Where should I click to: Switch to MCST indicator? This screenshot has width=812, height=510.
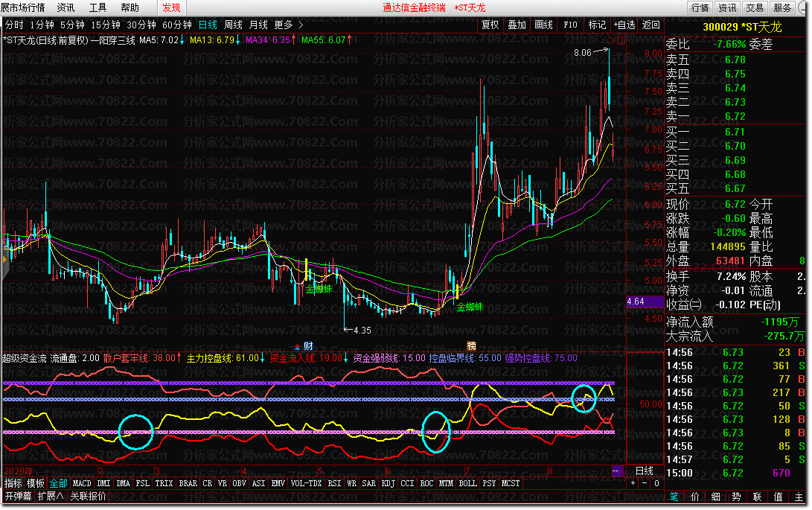[511, 483]
